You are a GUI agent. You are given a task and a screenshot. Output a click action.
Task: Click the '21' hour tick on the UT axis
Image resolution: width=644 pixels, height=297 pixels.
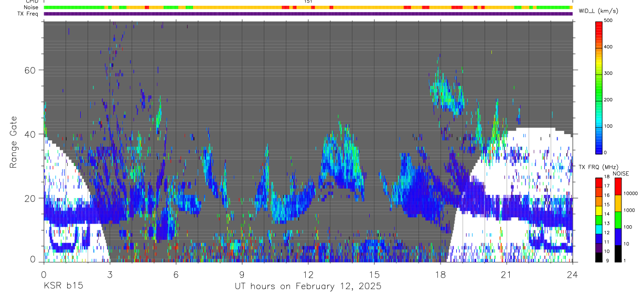pos(507,274)
